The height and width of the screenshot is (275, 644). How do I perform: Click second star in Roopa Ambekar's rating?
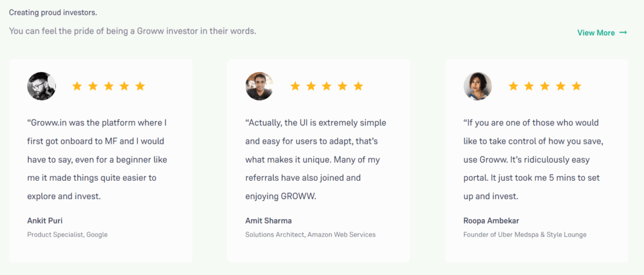point(529,86)
